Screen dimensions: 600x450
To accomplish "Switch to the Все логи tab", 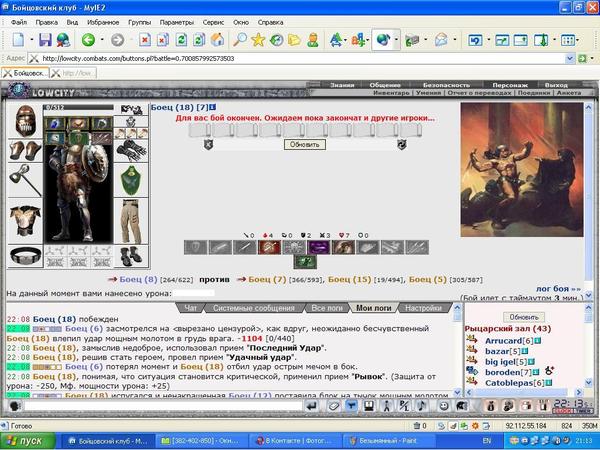I will [326, 308].
